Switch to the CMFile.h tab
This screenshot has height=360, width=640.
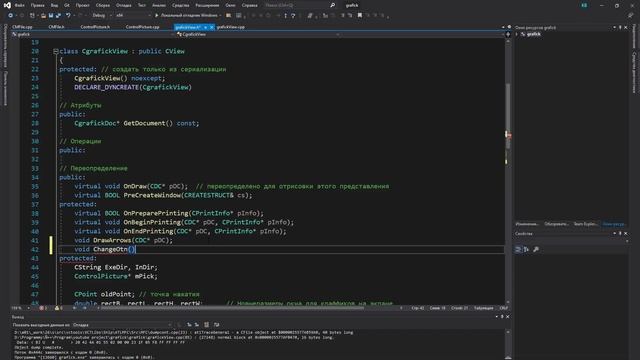56,27
